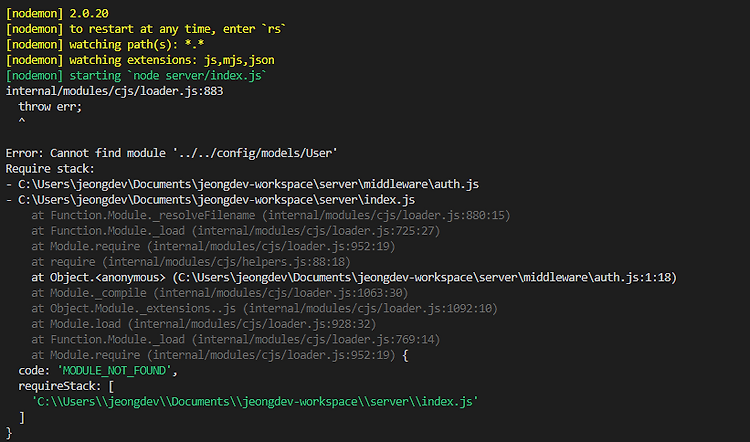Click the 'Object.<anonymous>' auth.js:1:18 link

[x=354, y=277]
